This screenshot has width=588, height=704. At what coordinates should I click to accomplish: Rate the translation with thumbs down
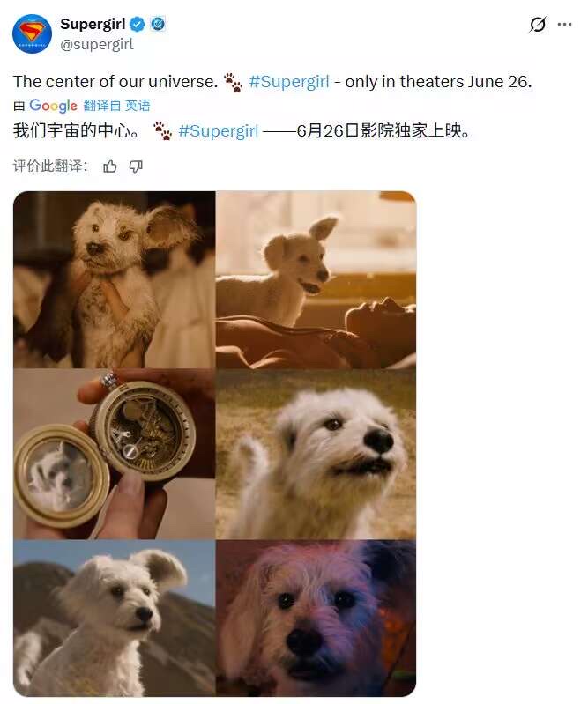click(136, 167)
